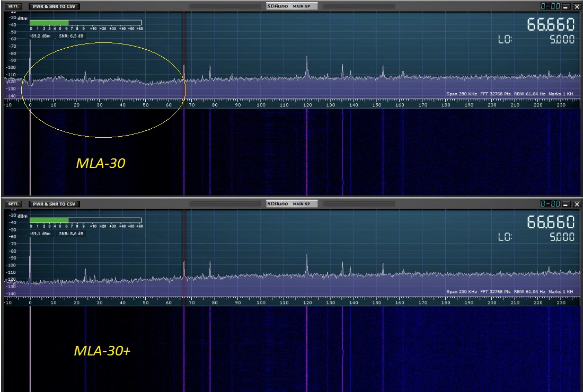
Task: Click Marks 1 KH text in upper window
Action: point(561,94)
